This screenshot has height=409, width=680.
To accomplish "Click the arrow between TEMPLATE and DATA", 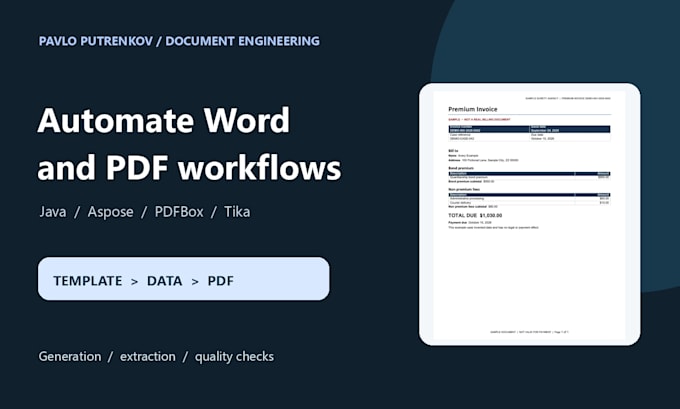I will click(134, 281).
